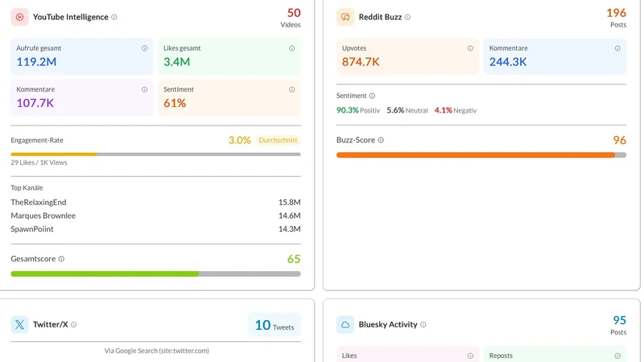The height and width of the screenshot is (362, 644).
Task: Open info icon next to Bluesky Activity
Action: pyautogui.click(x=423, y=325)
